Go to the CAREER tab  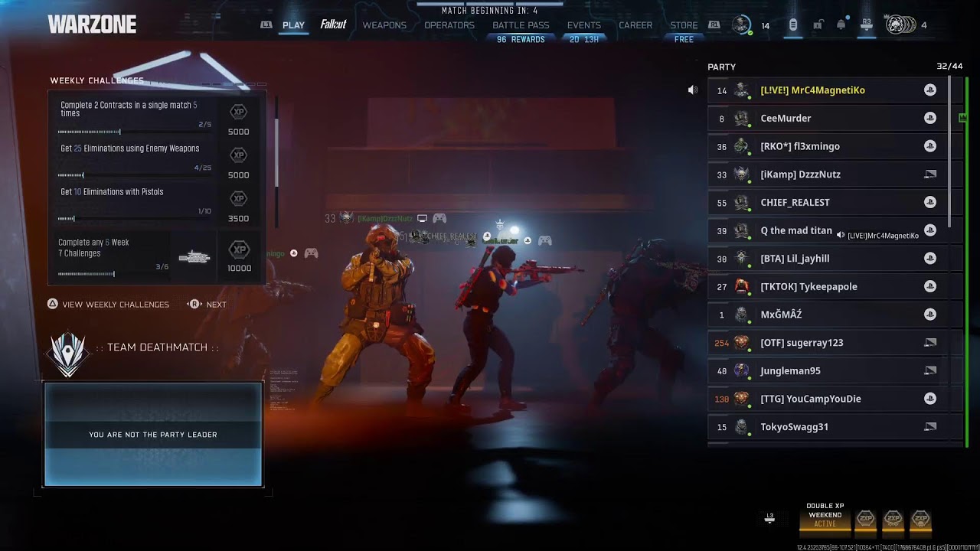pyautogui.click(x=635, y=25)
